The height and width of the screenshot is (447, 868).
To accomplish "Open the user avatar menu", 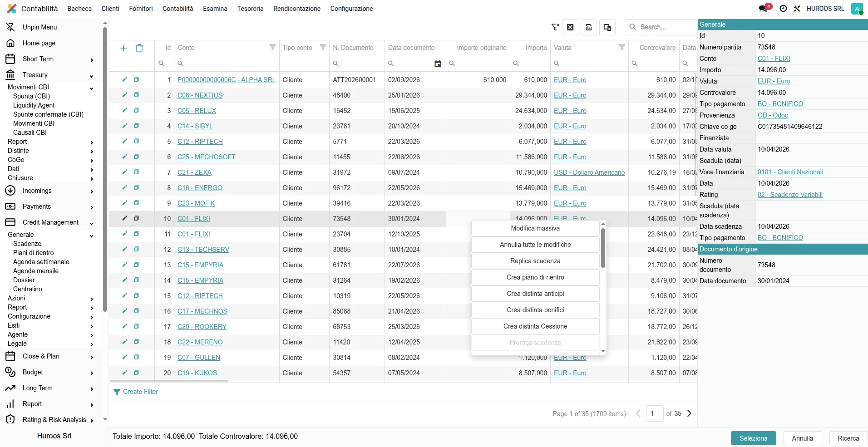I will pos(857,9).
